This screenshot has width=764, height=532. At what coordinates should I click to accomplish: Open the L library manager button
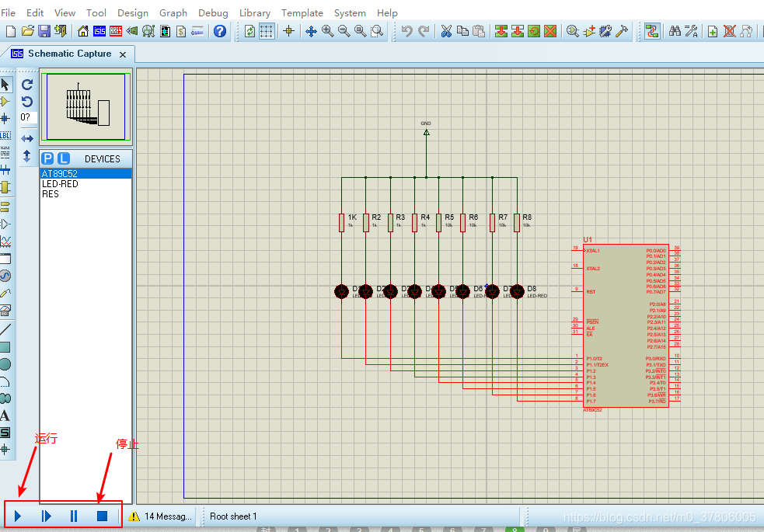click(x=64, y=158)
